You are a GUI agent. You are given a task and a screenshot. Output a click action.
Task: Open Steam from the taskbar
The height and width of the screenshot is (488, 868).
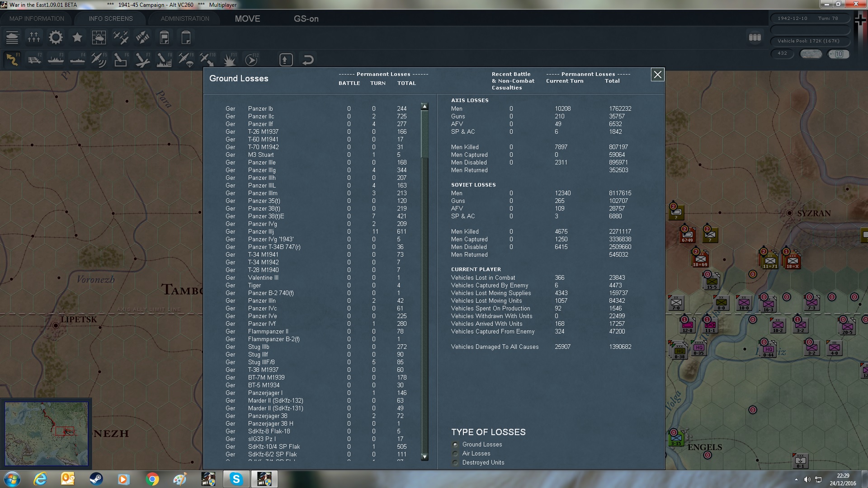pos(95,479)
